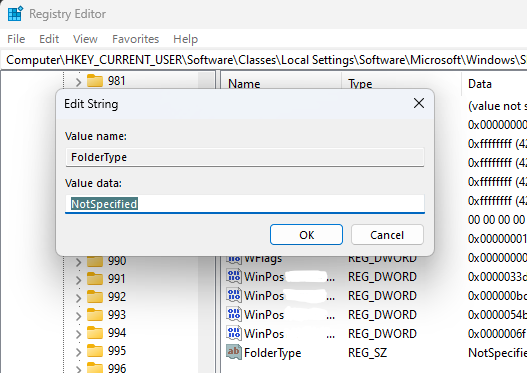Viewport: 527px width, 373px height.
Task: Select the 995 folder icon
Action: coord(95,351)
